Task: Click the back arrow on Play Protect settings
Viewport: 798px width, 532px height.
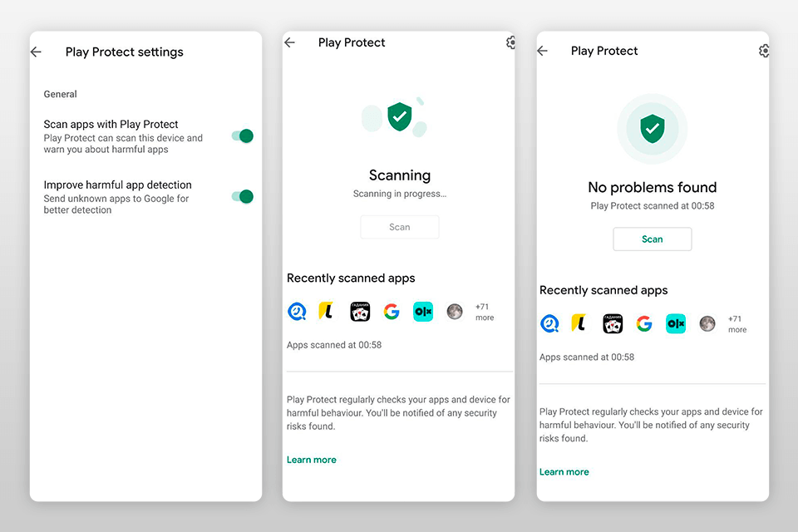Action: coord(35,52)
